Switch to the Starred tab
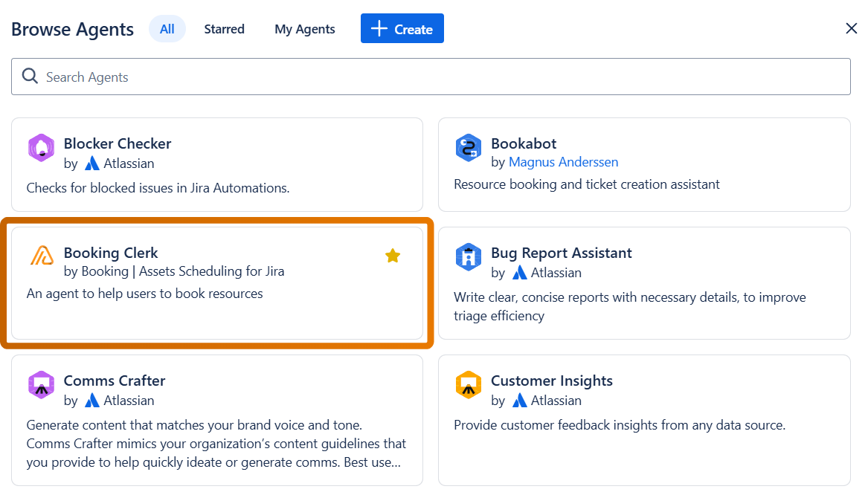The height and width of the screenshot is (492, 868). [x=224, y=29]
